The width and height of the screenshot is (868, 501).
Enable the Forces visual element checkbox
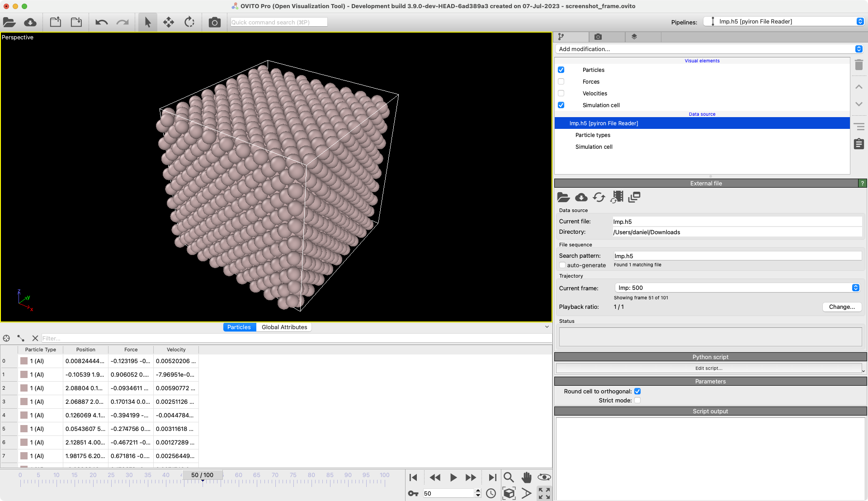[x=561, y=81]
